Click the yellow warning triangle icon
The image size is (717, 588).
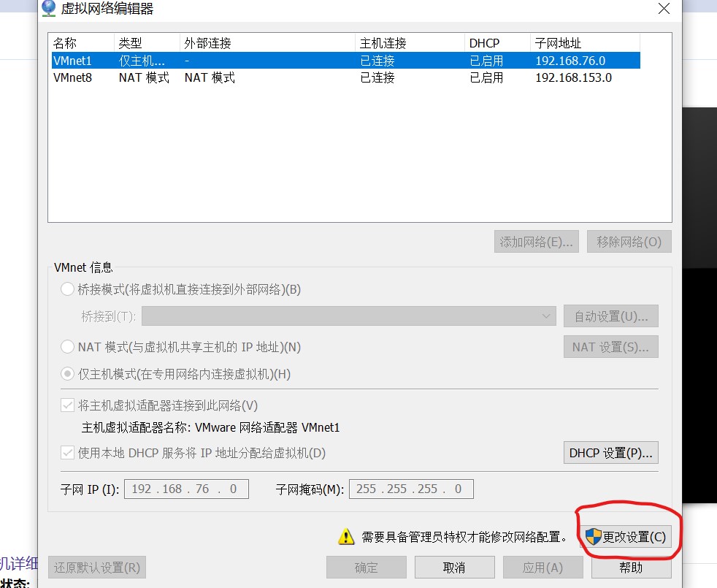(x=346, y=536)
